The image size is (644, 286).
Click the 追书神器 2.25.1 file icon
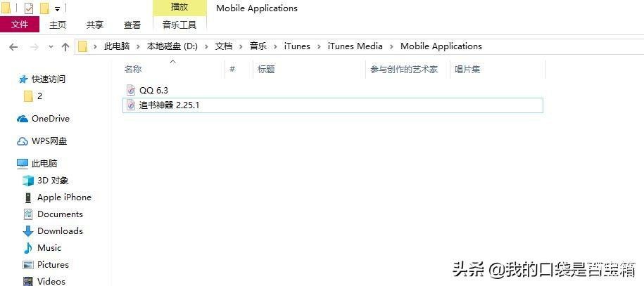[x=131, y=105]
